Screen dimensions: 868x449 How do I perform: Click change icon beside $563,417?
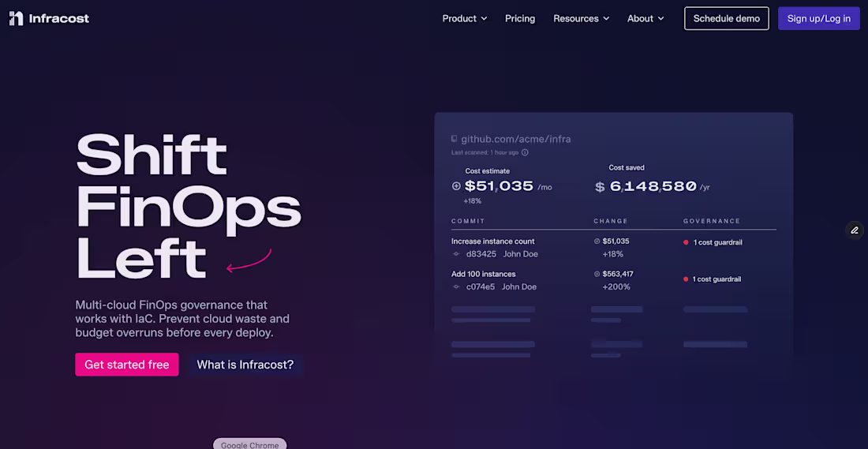tap(597, 274)
